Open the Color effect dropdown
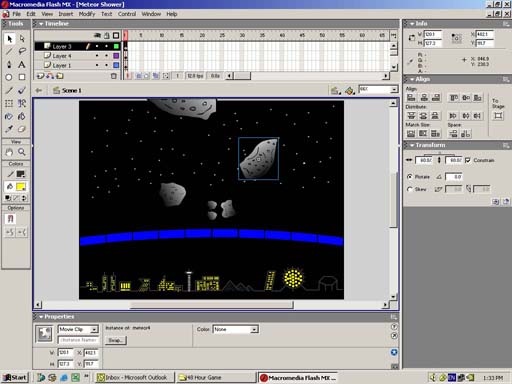The height and width of the screenshot is (384, 512). pyautogui.click(x=235, y=329)
